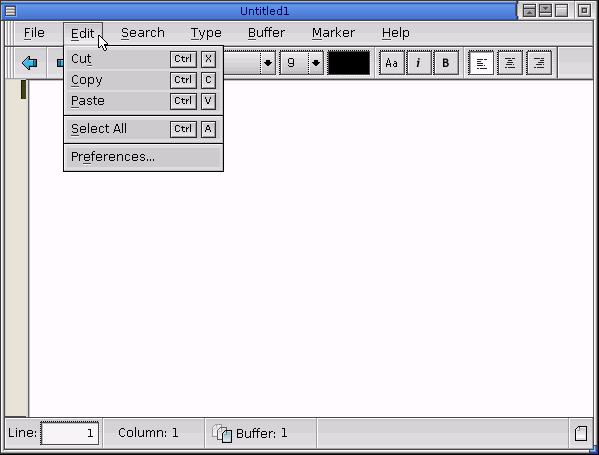Close the open Edit menu
The width and height of the screenshot is (599, 455).
click(83, 33)
